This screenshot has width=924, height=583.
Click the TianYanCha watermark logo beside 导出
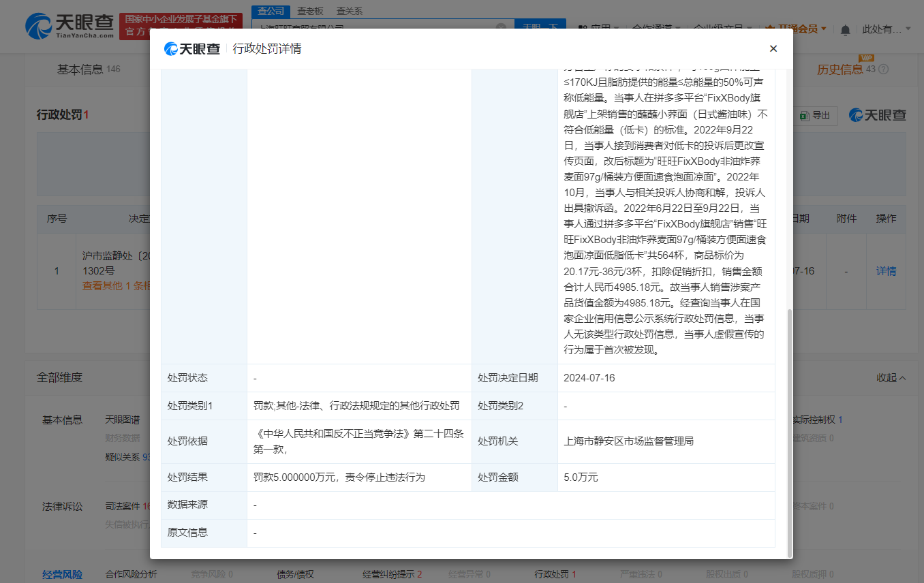click(878, 115)
